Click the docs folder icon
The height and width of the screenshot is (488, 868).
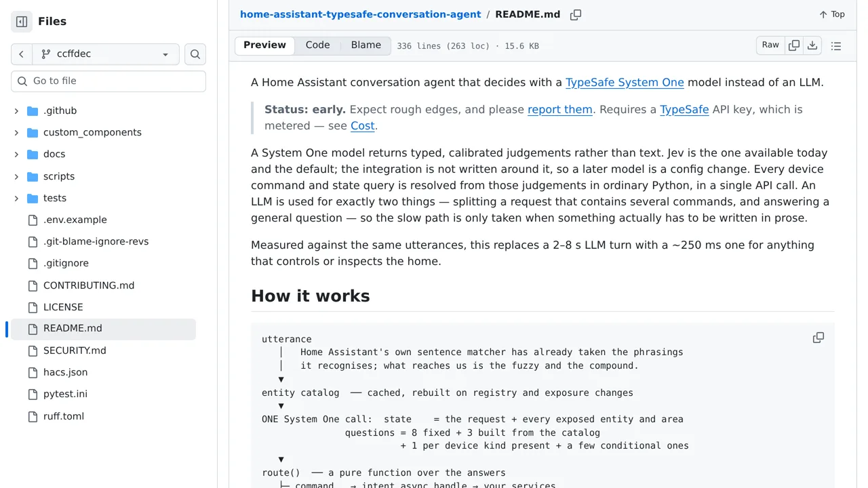click(x=33, y=155)
